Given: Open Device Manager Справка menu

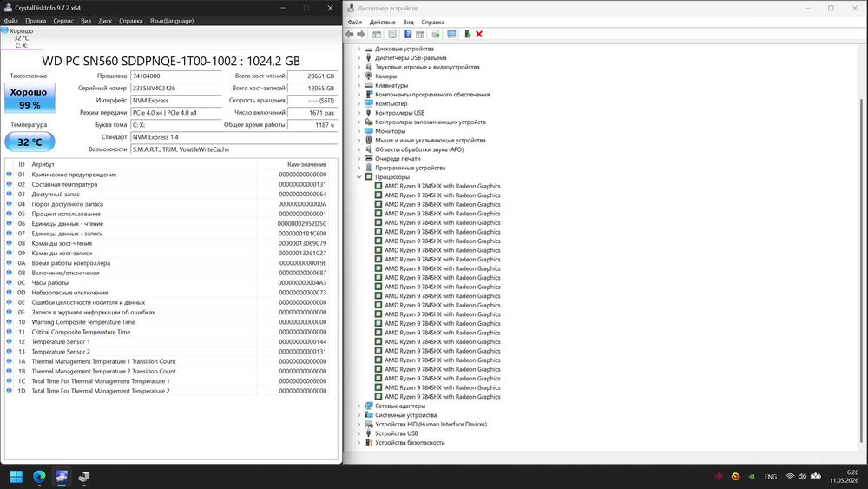Looking at the screenshot, I should (x=433, y=23).
